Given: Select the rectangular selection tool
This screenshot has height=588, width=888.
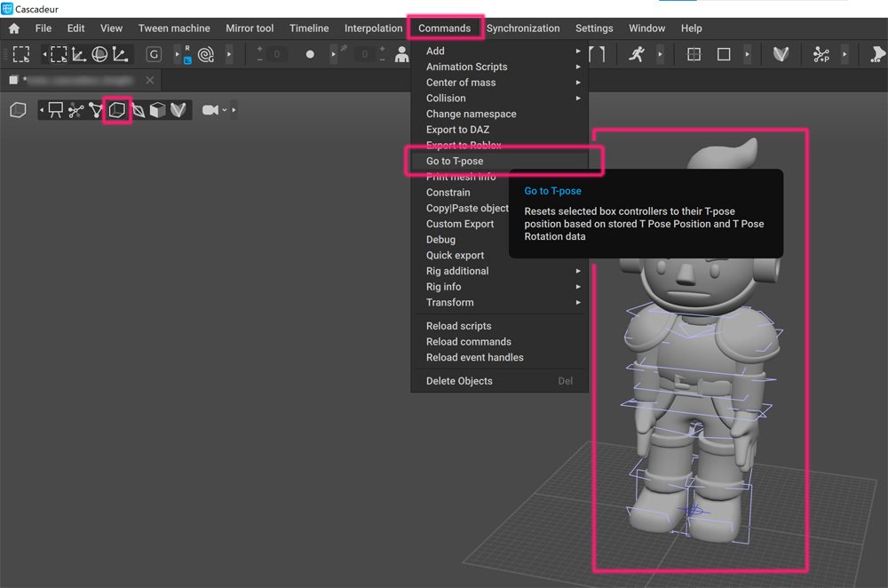Looking at the screenshot, I should click(21, 54).
